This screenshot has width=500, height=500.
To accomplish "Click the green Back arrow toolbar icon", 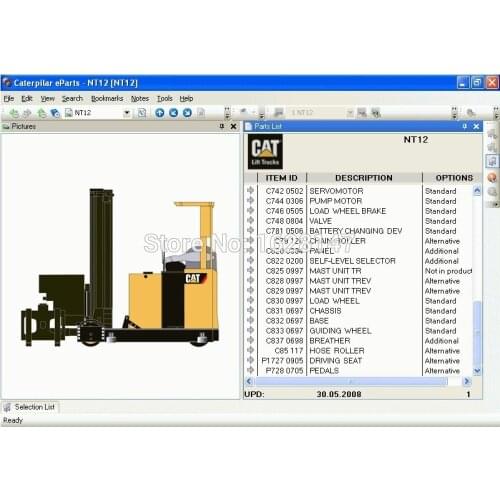I will (14, 113).
